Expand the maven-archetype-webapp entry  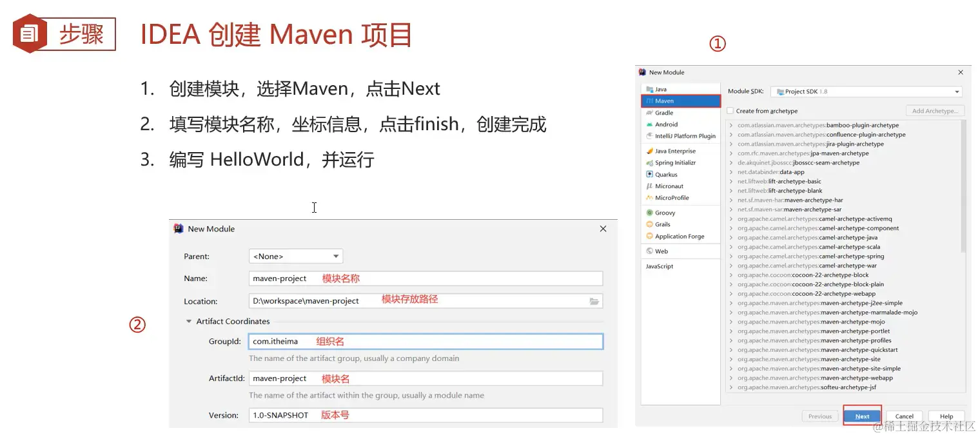(731, 378)
